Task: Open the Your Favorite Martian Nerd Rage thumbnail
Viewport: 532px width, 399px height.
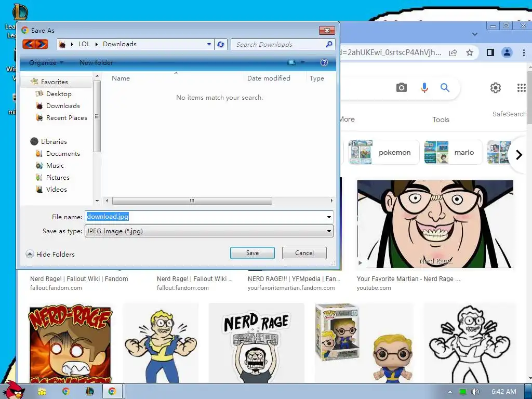Action: [435, 224]
